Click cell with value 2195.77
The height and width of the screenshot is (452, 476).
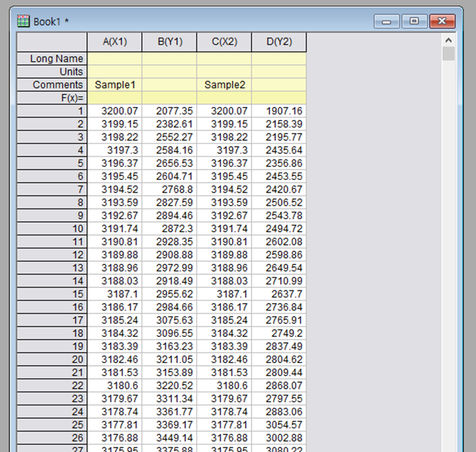click(x=279, y=137)
